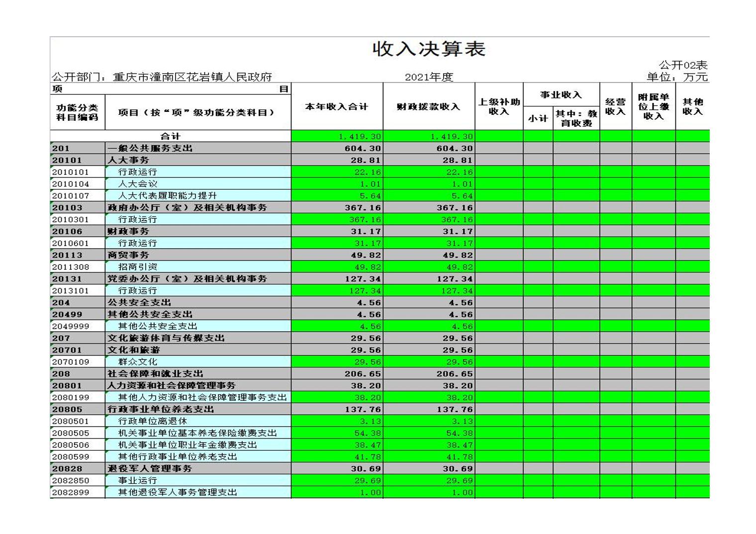
Task: Click 22.16 under 财政拨款收入
Action: coord(460,172)
